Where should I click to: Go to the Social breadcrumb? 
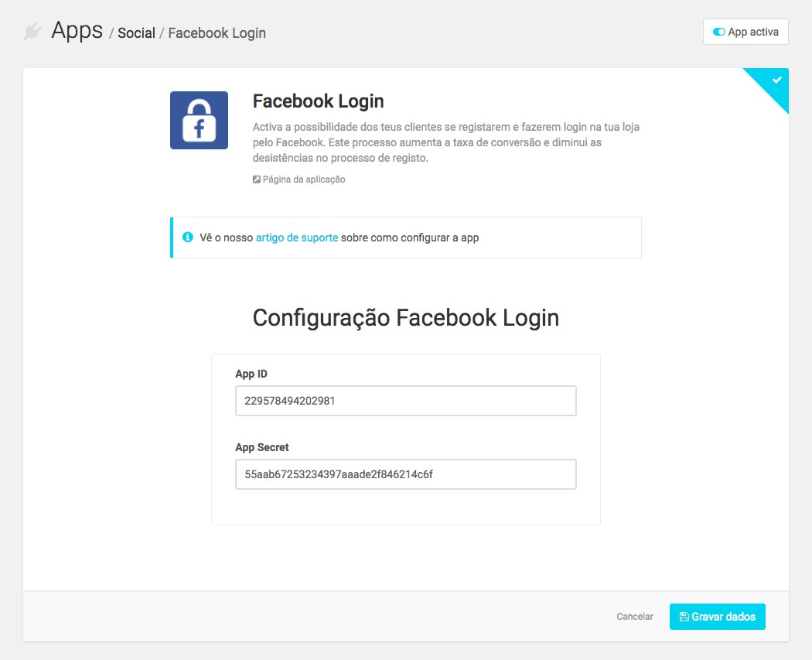(x=136, y=33)
